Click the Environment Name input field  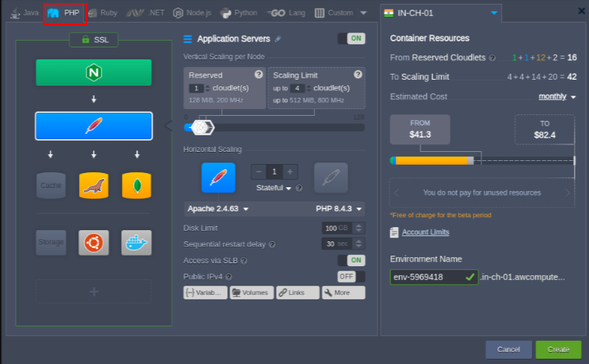click(x=427, y=277)
